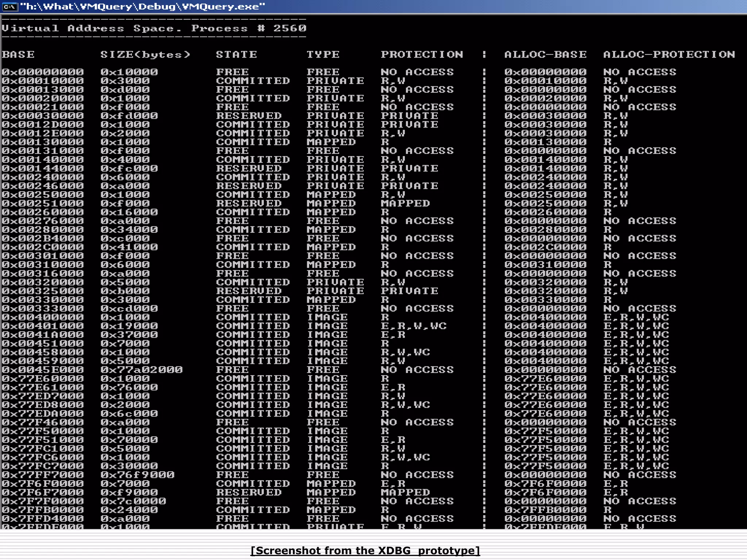Select base address 0x7F7F0000
The image size is (747, 560).
(43, 501)
